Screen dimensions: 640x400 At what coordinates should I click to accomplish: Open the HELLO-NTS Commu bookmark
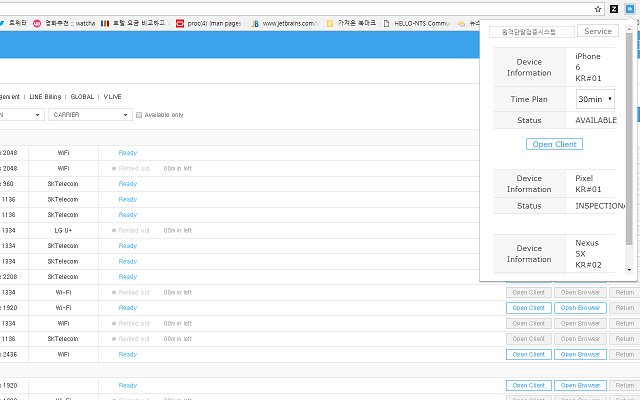pyautogui.click(x=416, y=23)
